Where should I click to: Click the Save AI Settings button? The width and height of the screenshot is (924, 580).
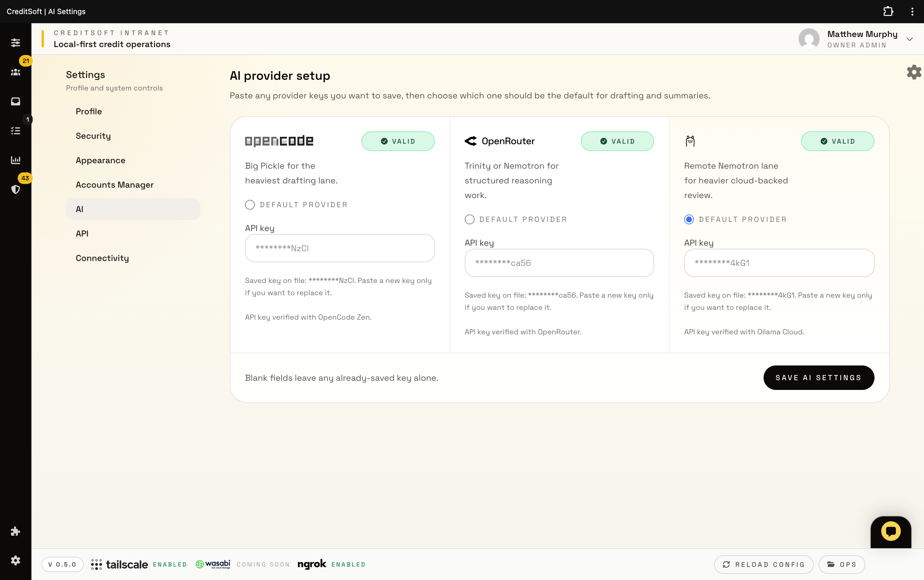click(x=819, y=377)
